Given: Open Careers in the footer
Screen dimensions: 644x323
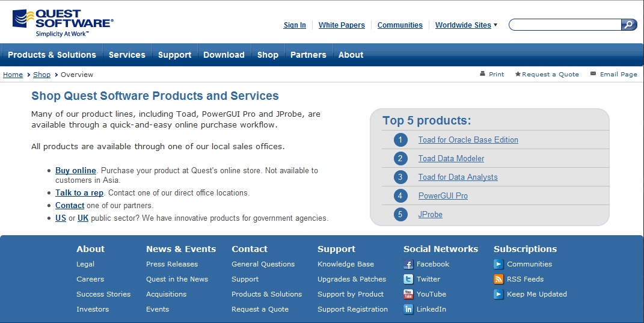Looking at the screenshot, I should coord(90,280).
